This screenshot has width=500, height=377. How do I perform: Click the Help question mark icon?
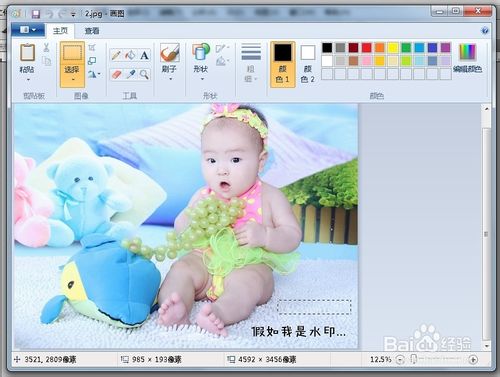tap(485, 31)
